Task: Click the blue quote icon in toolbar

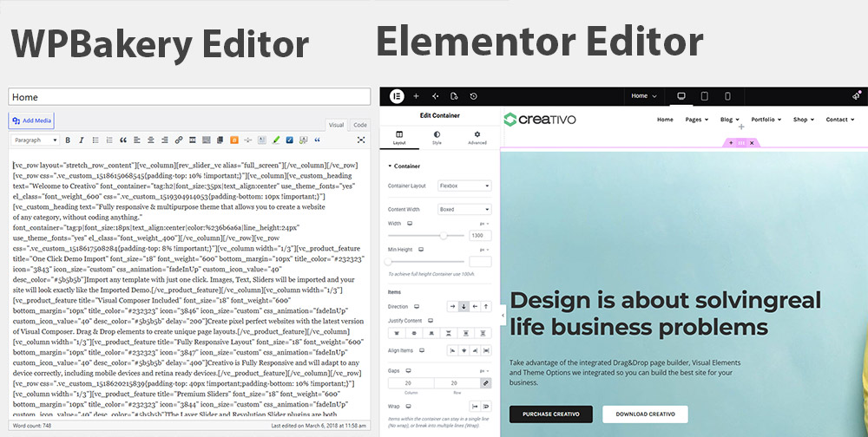Action: (317, 140)
